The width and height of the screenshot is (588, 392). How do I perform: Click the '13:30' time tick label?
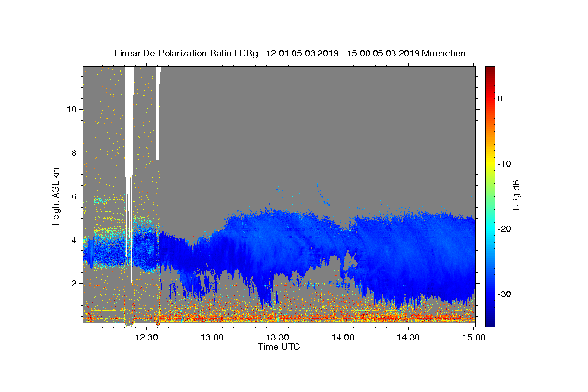click(x=277, y=337)
